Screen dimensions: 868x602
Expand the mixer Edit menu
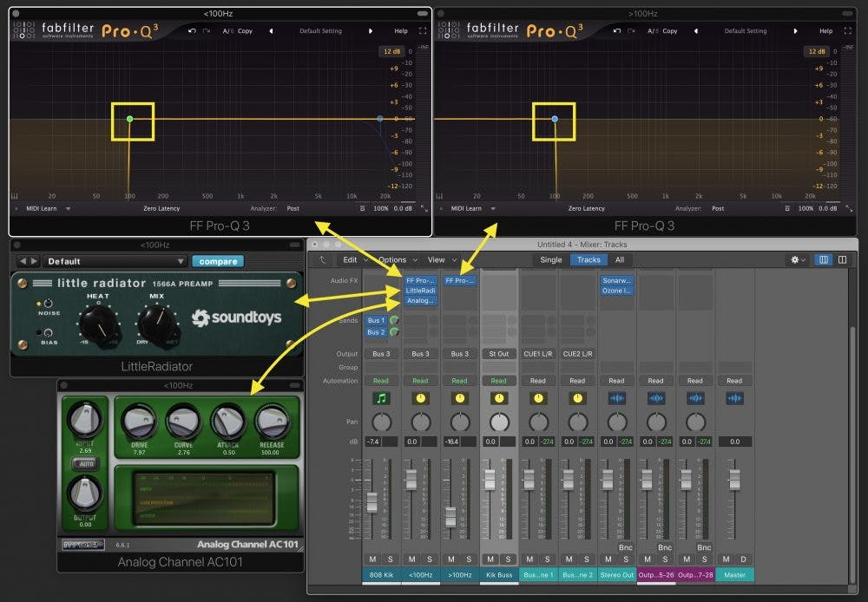pos(353,259)
